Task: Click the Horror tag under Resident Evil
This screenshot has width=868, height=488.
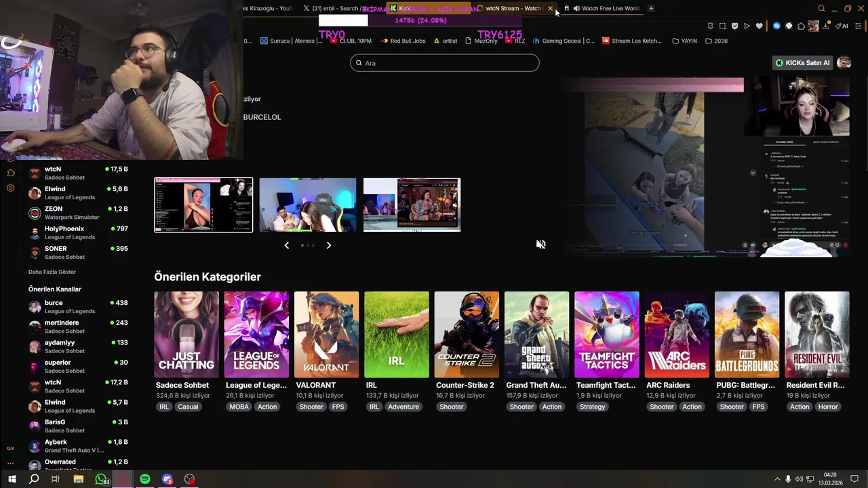Action: (828, 407)
